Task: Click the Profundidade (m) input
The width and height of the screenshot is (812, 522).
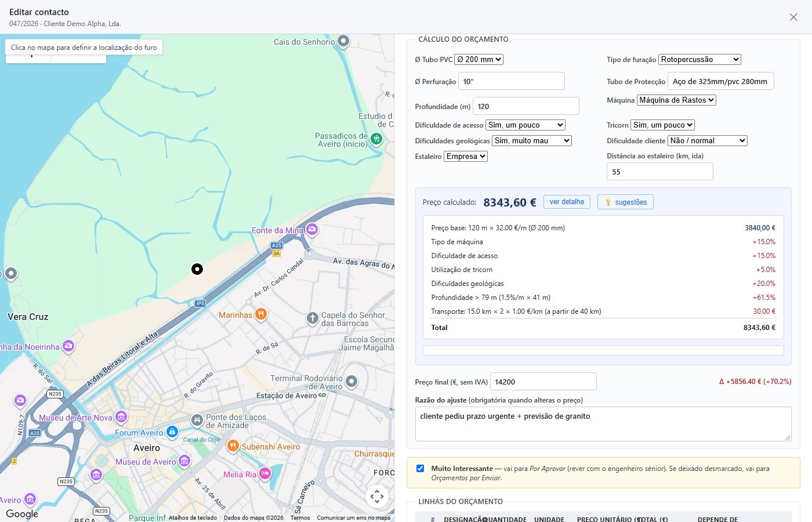Action: (x=526, y=106)
